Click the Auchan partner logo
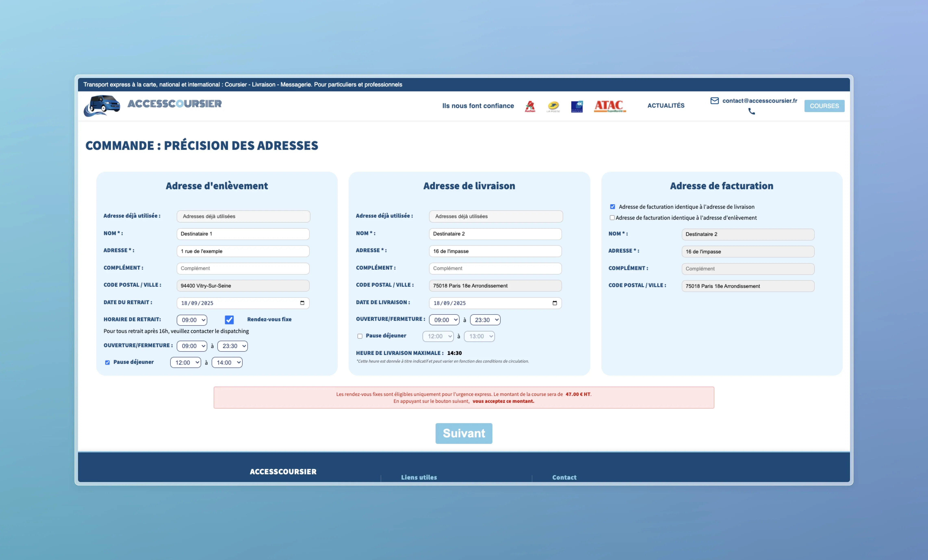928x560 pixels. (530, 106)
